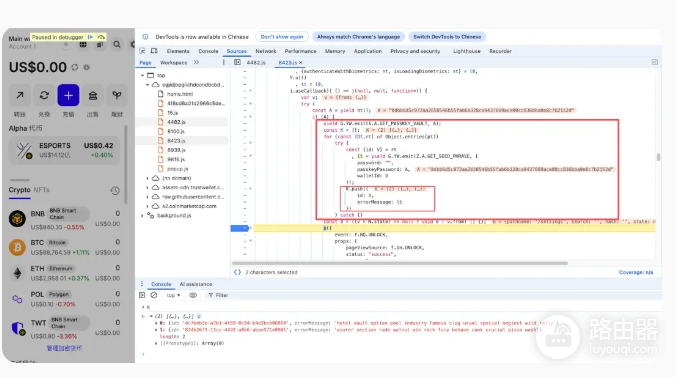676x377 pixels.
Task: Collapse the (2) array result in console
Action: click(151, 316)
